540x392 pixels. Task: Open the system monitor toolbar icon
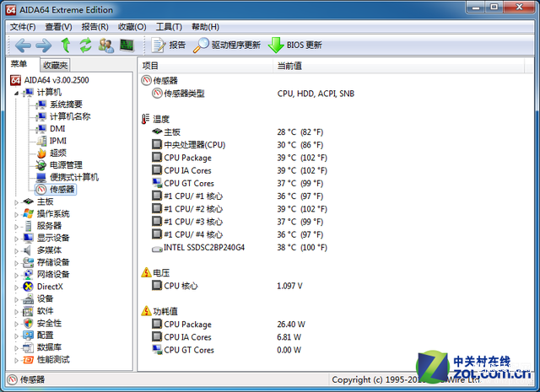click(127, 45)
